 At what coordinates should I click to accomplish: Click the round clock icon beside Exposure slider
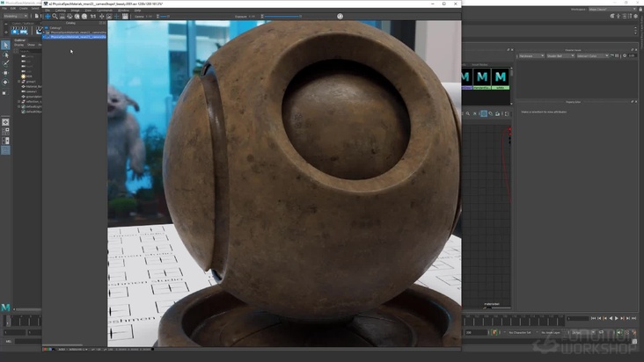tap(340, 17)
